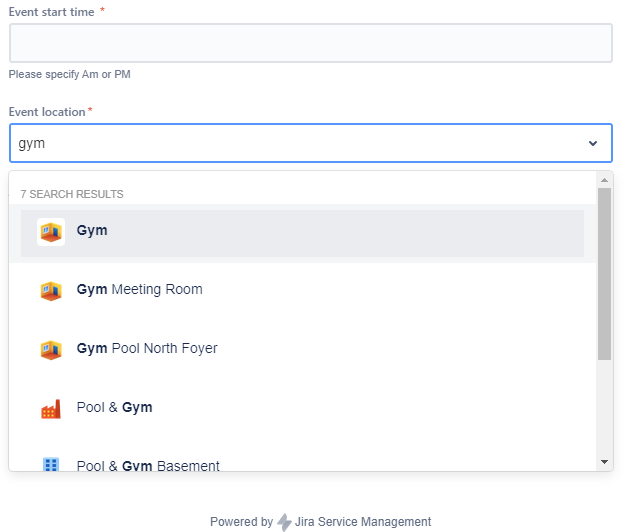The height and width of the screenshot is (532, 634).
Task: Click the Event start time input field
Action: tap(311, 43)
